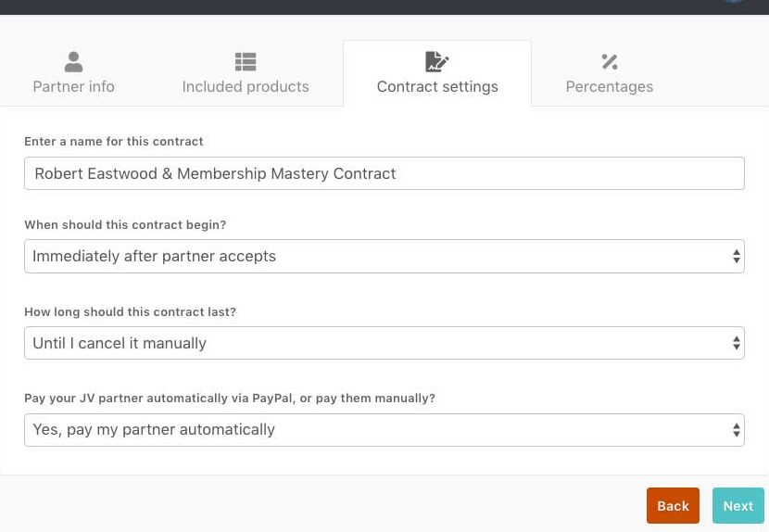The width and height of the screenshot is (769, 532).
Task: Click 'How long should this contract last?' label
Action: [x=130, y=312]
